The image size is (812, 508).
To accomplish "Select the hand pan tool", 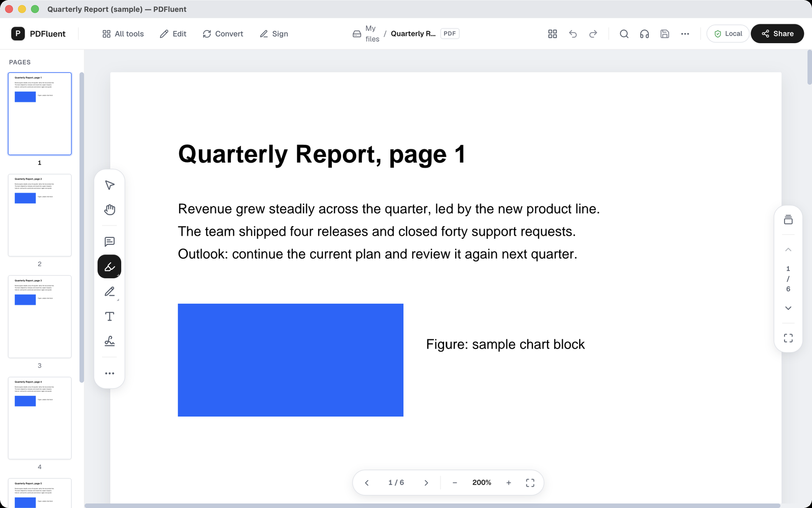I will [110, 209].
